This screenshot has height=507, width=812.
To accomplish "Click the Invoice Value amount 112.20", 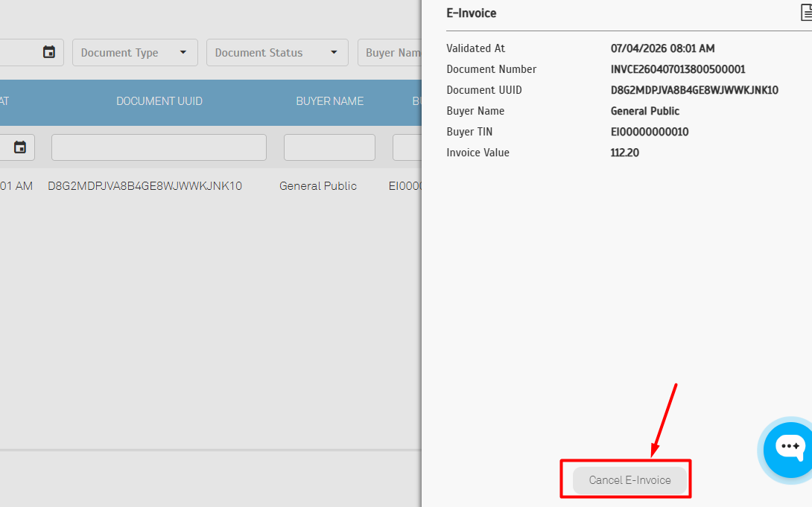I will [624, 153].
